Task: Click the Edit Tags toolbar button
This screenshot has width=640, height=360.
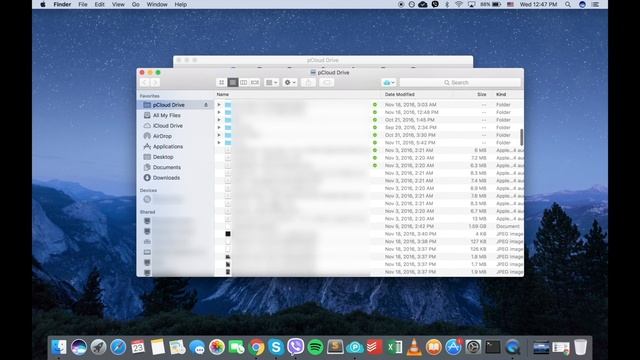Action: point(326,82)
